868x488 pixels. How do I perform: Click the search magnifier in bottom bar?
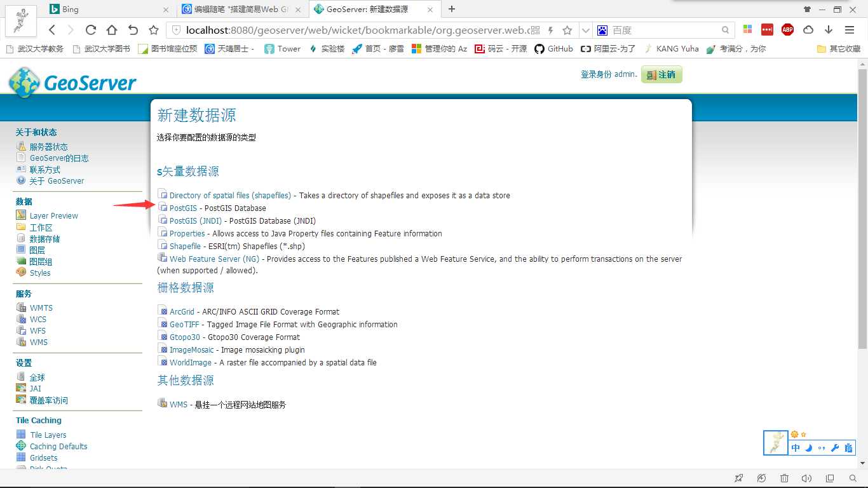[x=853, y=478]
